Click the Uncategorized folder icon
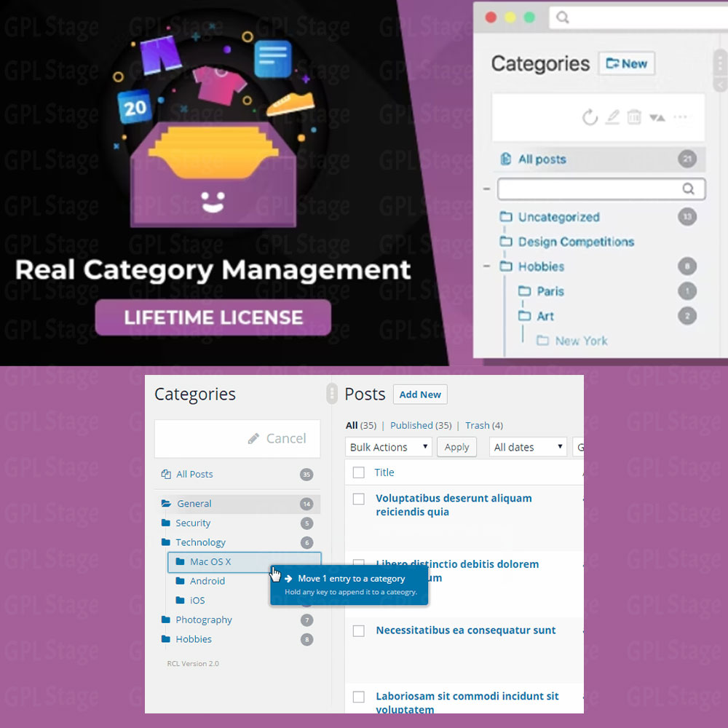 (506, 217)
